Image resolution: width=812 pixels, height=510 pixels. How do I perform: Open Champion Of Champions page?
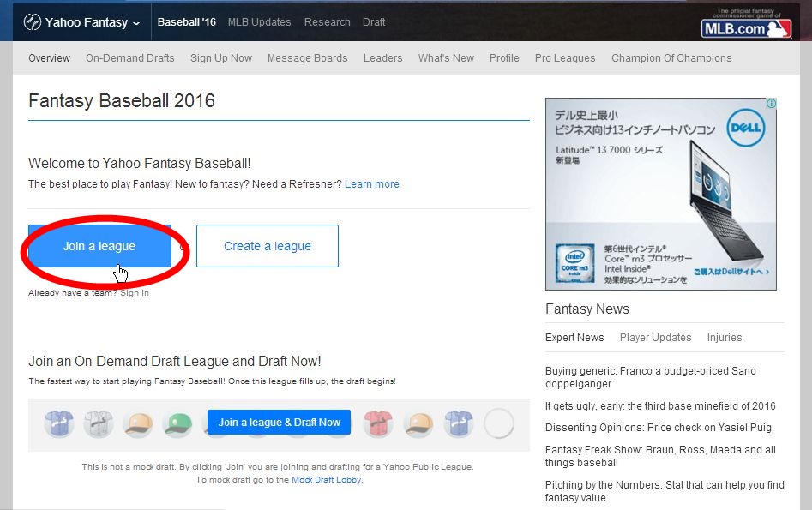tap(671, 58)
